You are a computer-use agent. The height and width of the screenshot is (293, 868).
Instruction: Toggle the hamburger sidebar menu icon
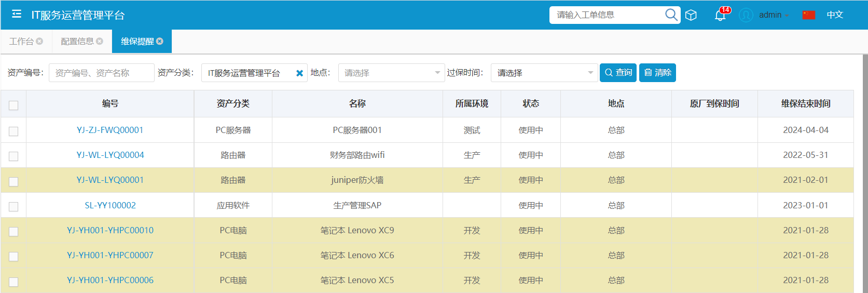click(x=17, y=14)
